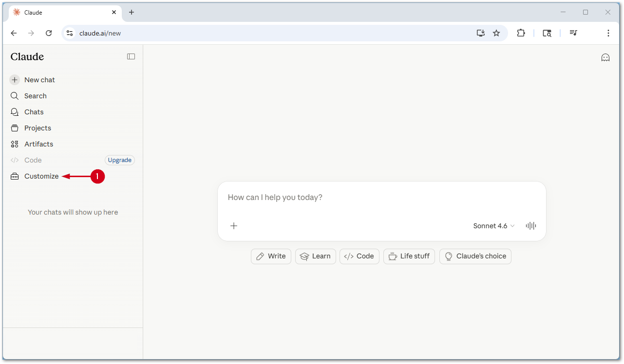624x364 pixels.
Task: Open the browser Extensions puzzle icon
Action: [x=521, y=33]
